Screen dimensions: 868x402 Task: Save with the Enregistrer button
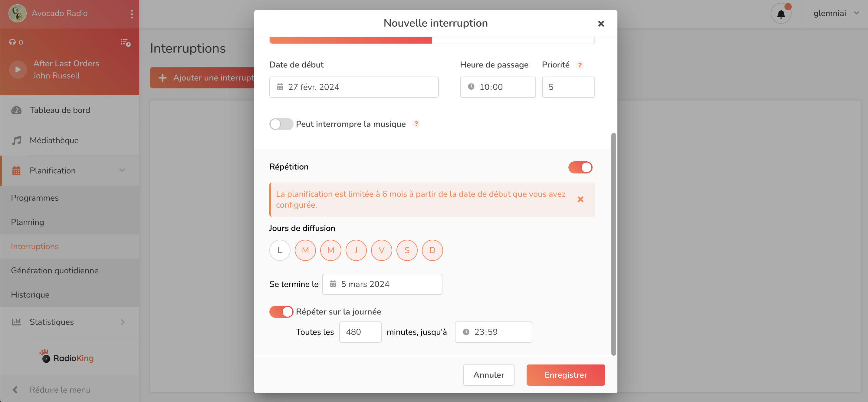[565, 375]
